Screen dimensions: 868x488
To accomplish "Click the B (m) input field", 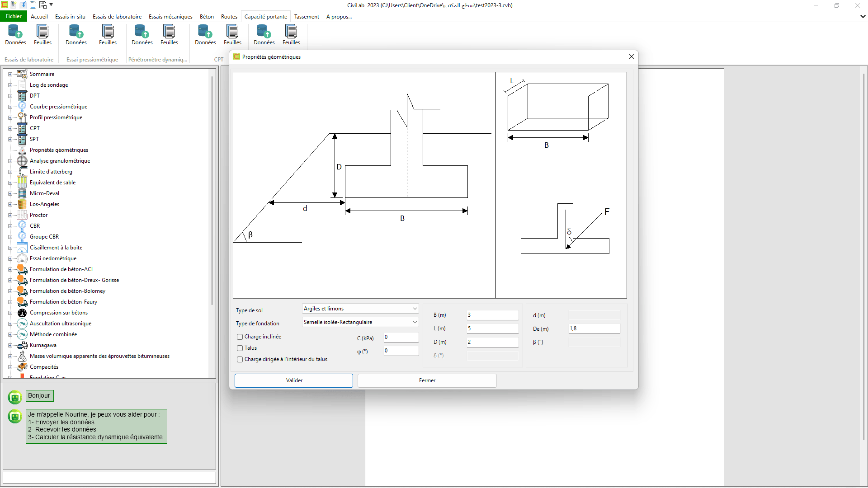I will pyautogui.click(x=492, y=315).
